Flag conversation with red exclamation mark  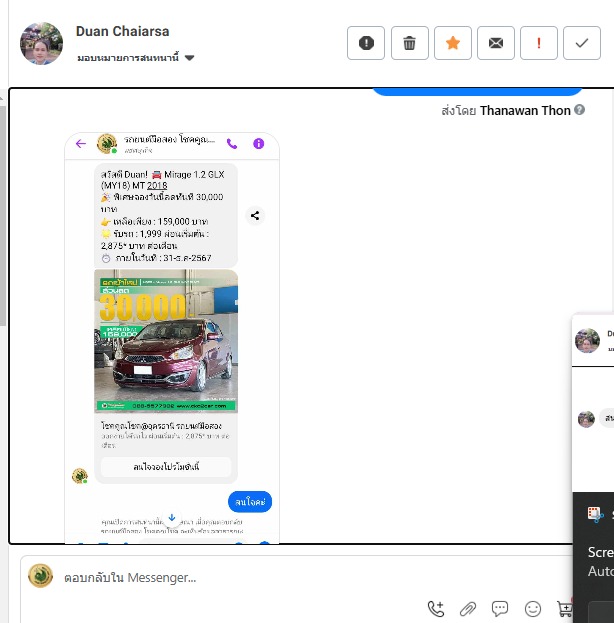click(x=538, y=43)
